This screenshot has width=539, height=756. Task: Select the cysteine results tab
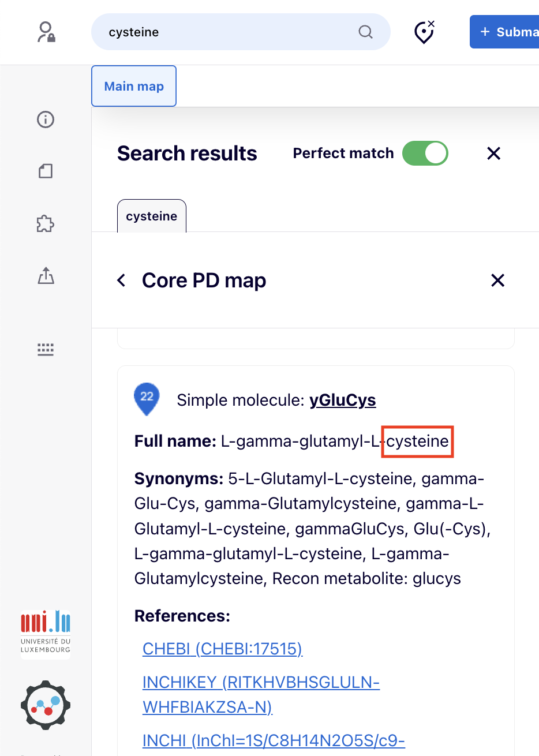coord(152,216)
